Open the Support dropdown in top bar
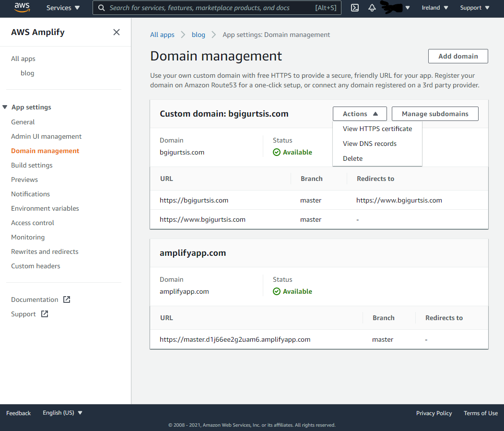 pyautogui.click(x=474, y=8)
